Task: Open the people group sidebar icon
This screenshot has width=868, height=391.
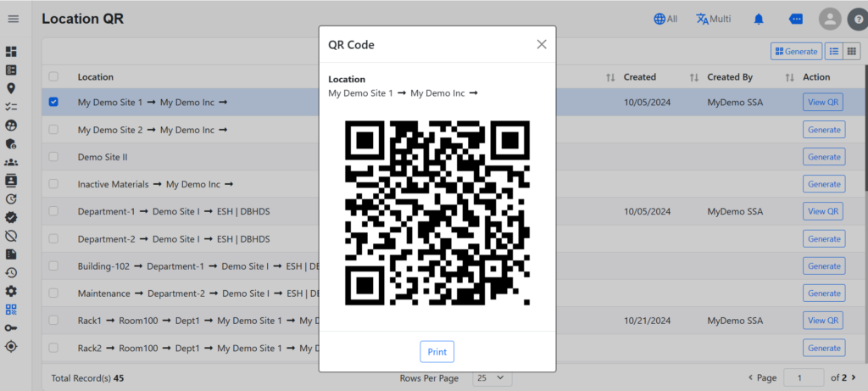Action: coord(11,162)
